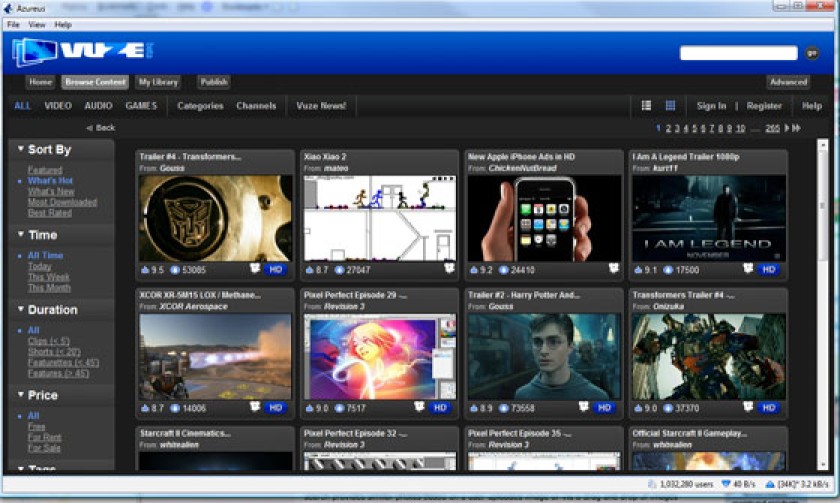Filter time to This Week
Viewport: 840px width, 503px height.
[x=48, y=277]
